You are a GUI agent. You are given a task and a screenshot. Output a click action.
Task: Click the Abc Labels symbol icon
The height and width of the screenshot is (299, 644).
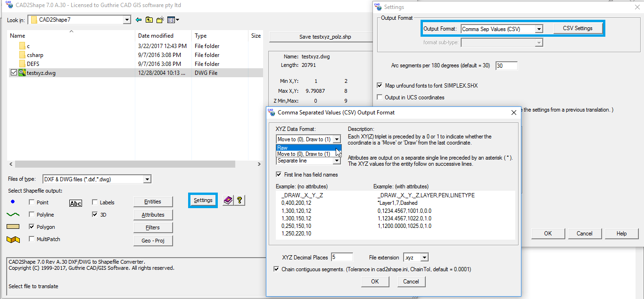coord(76,203)
